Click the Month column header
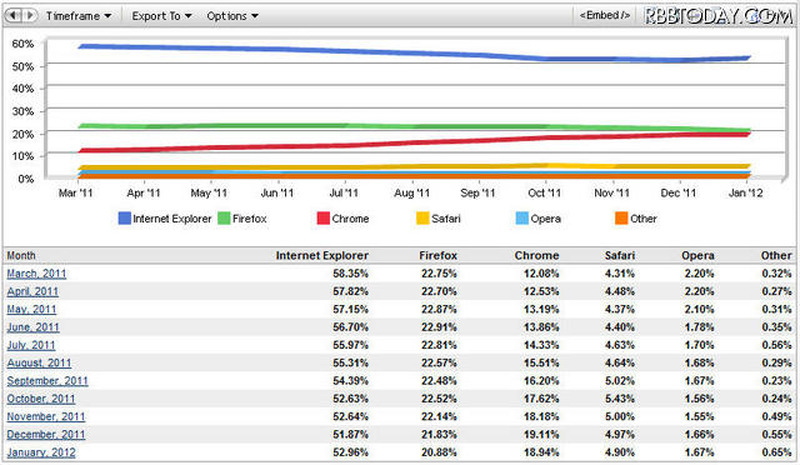The width and height of the screenshot is (800, 465). pyautogui.click(x=21, y=255)
